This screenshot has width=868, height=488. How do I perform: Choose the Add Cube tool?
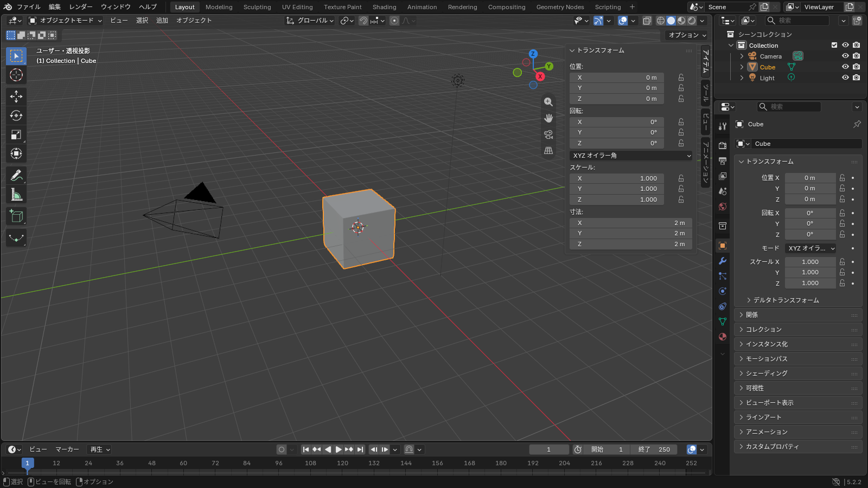[x=16, y=216]
